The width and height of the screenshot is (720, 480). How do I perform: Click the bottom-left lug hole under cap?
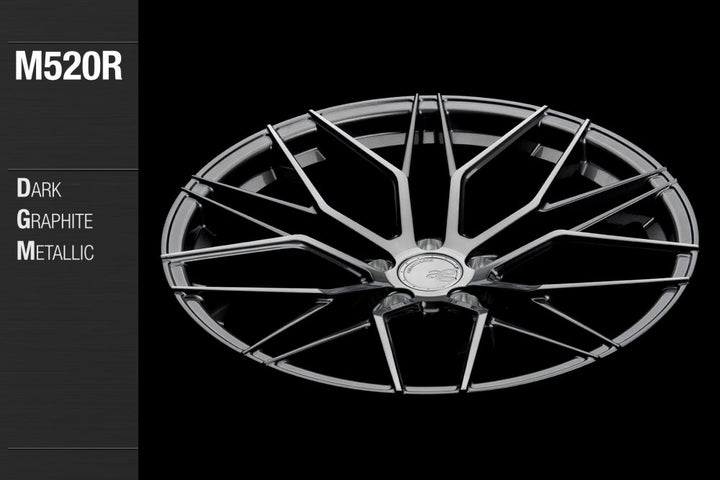(x=396, y=300)
